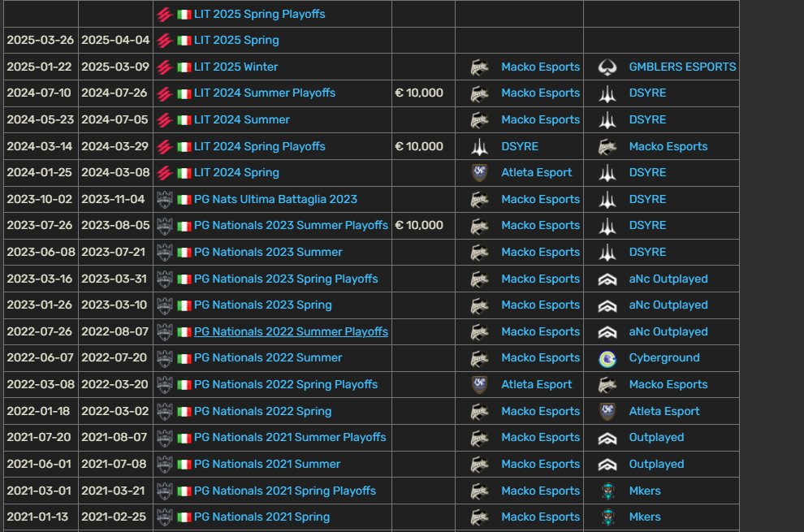Click PG Nationals logo beside Ultima Battaglia 2023
The width and height of the screenshot is (804, 532).
click(x=164, y=200)
